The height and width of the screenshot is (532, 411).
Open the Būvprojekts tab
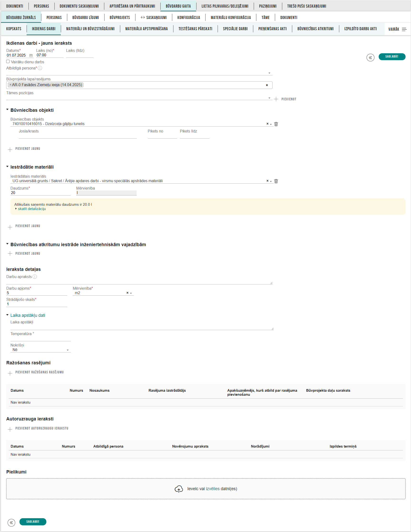[x=119, y=18]
